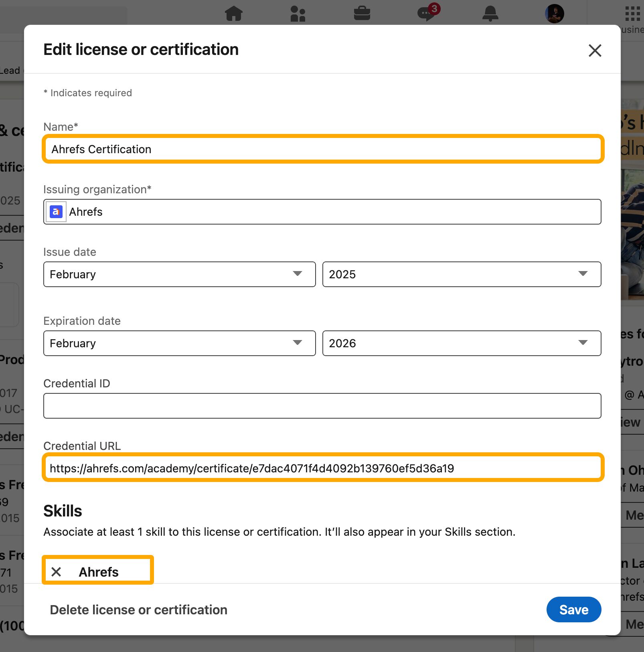Open the My Network icon
The height and width of the screenshot is (652, 644).
tap(298, 13)
